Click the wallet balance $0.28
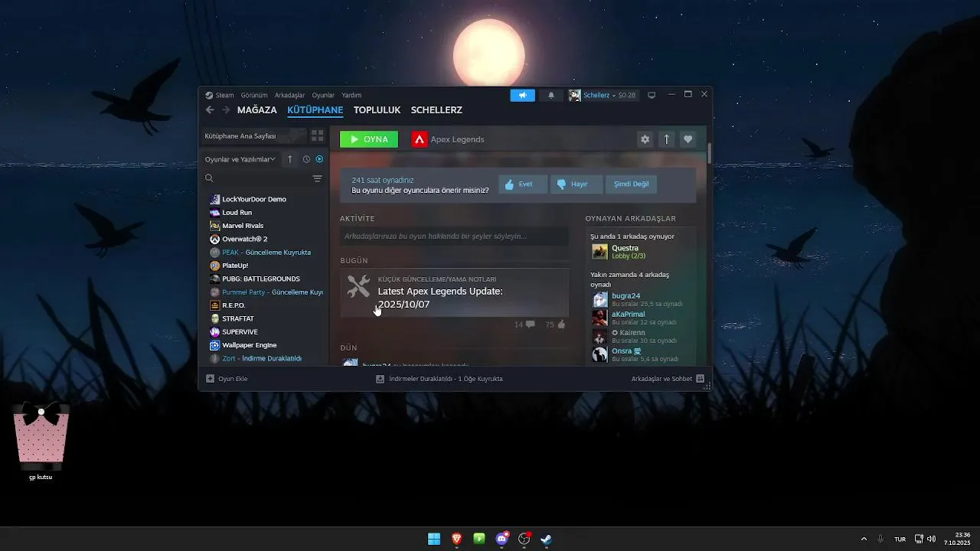The height and width of the screenshot is (551, 980). [627, 96]
